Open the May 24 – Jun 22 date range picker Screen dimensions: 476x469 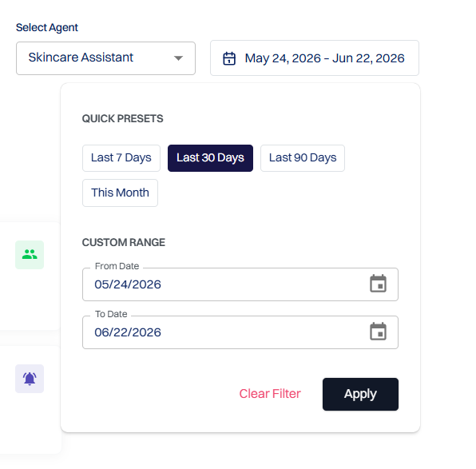(315, 58)
